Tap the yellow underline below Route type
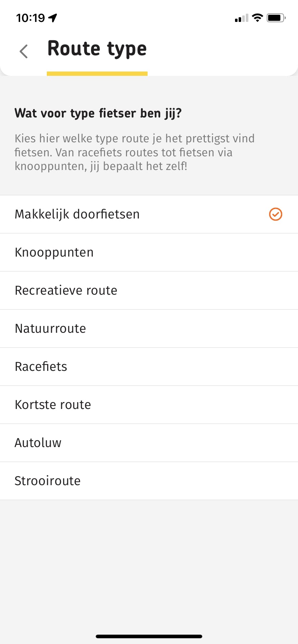Image resolution: width=298 pixels, height=644 pixels. [97, 74]
